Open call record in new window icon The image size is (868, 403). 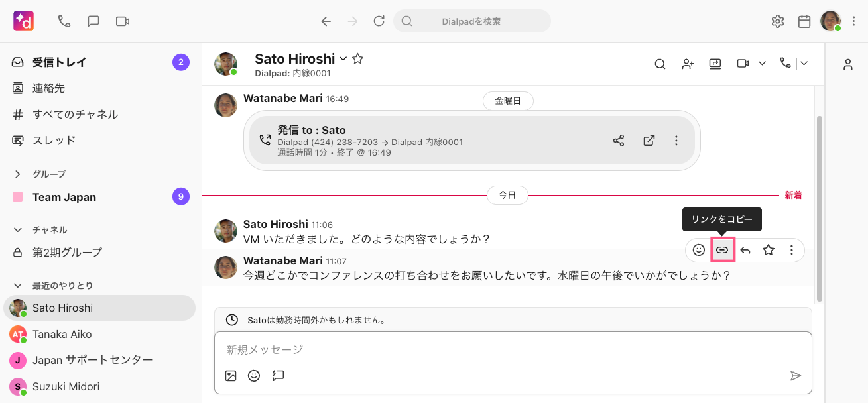click(x=649, y=141)
